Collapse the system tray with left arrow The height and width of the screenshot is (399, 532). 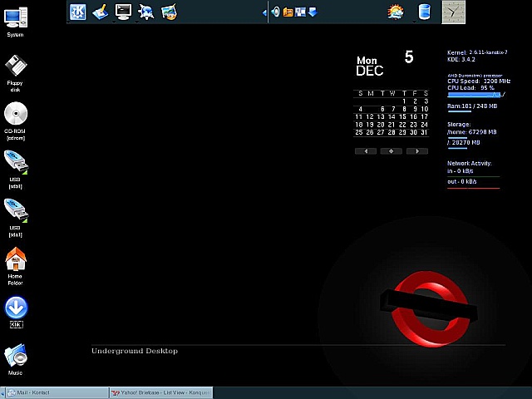pyautogui.click(x=264, y=13)
